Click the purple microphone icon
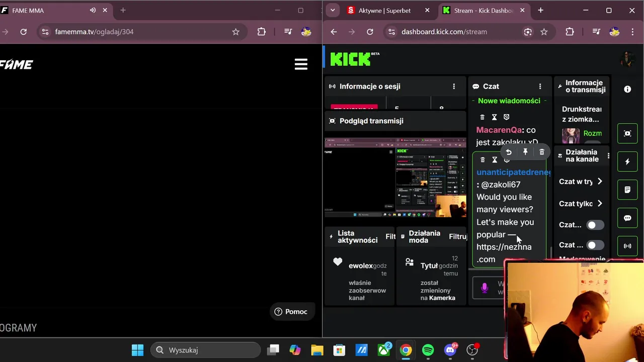This screenshot has width=644, height=362. 485,288
